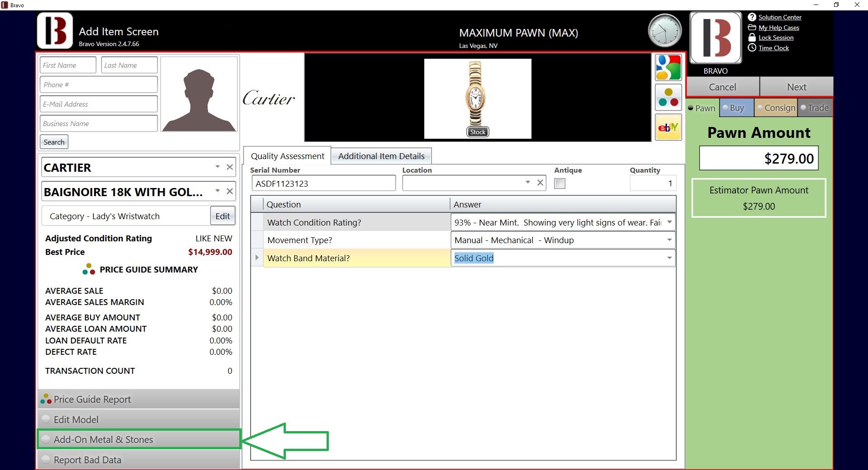Click the Quantity field

[653, 183]
